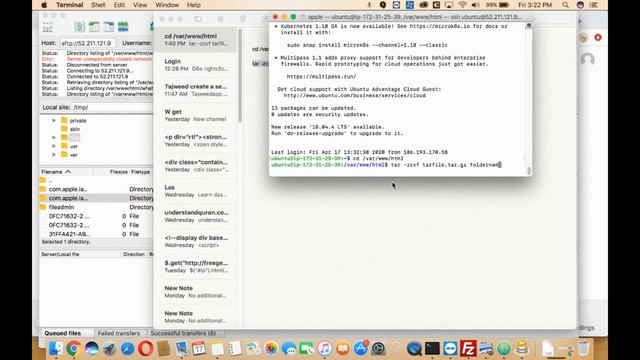
Task: Toggle FileZilla transfer queue display icon
Action: pos(123,27)
